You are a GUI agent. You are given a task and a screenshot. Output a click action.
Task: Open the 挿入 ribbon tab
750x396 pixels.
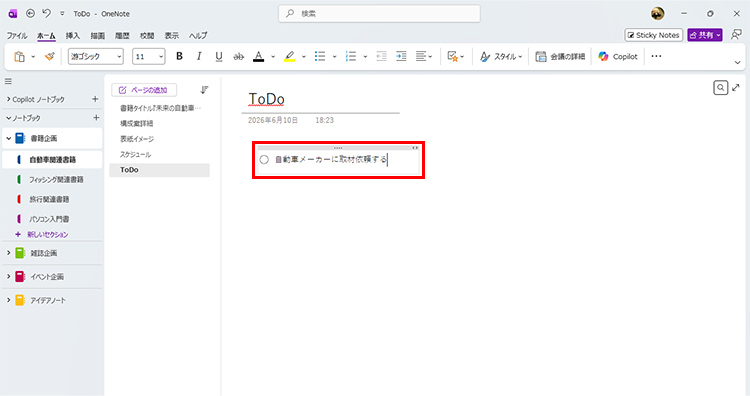[73, 35]
